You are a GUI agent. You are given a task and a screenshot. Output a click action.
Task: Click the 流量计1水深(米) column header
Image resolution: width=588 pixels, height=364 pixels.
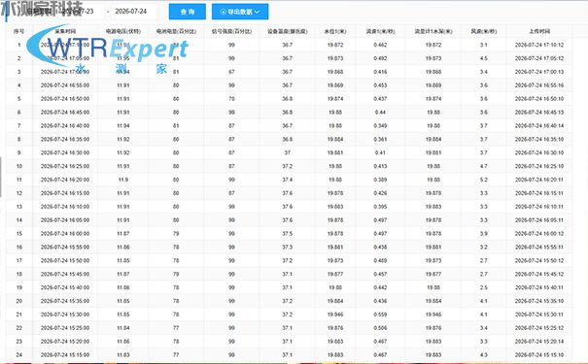pos(433,31)
